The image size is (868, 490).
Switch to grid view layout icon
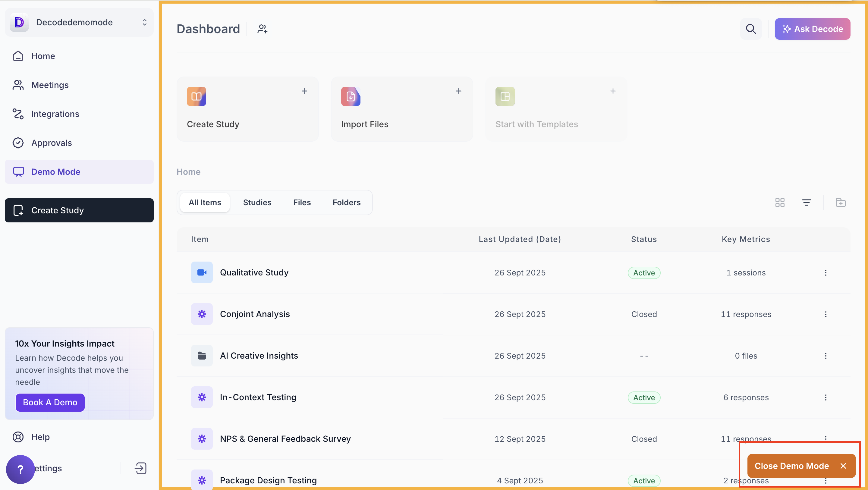[x=779, y=203]
